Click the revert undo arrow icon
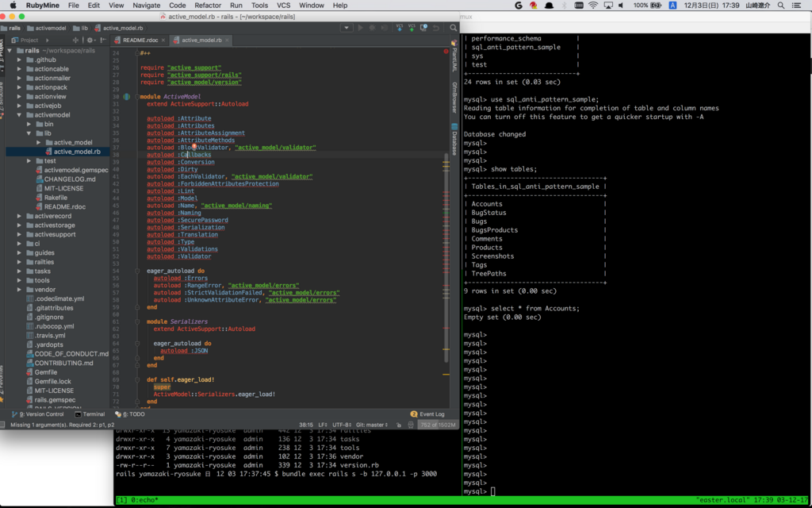 click(x=436, y=28)
